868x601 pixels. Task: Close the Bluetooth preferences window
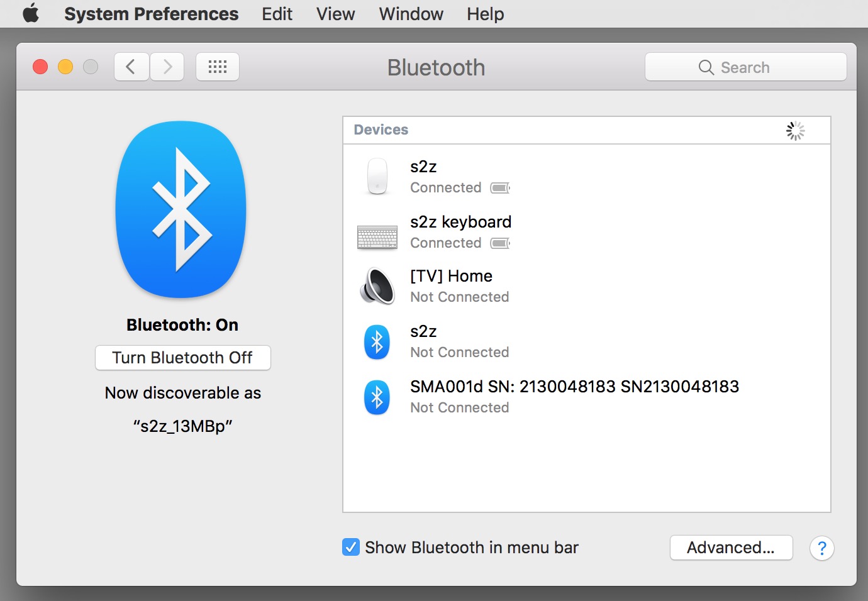pyautogui.click(x=40, y=67)
